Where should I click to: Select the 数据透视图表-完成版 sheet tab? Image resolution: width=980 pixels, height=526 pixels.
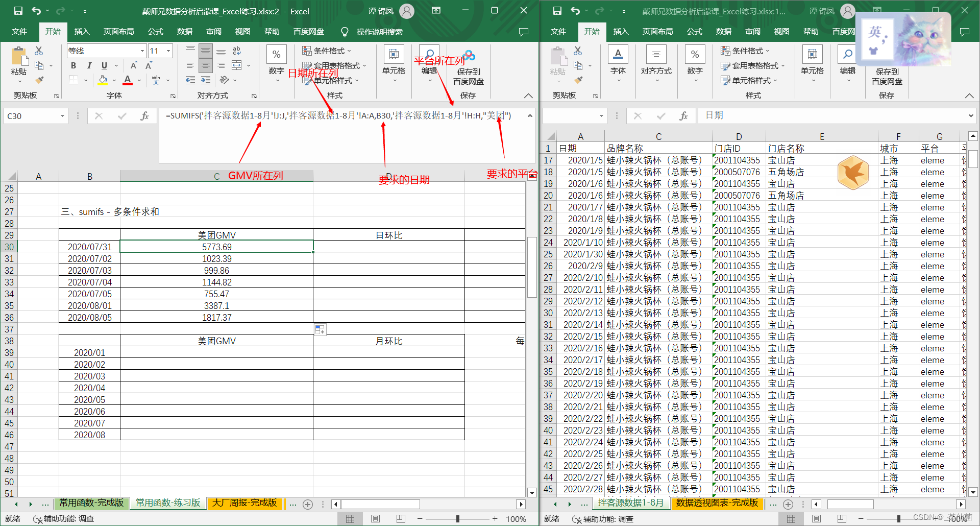(717, 503)
